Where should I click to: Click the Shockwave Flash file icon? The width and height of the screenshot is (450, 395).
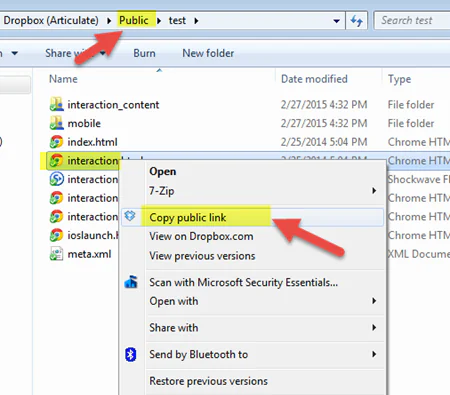tap(56, 179)
